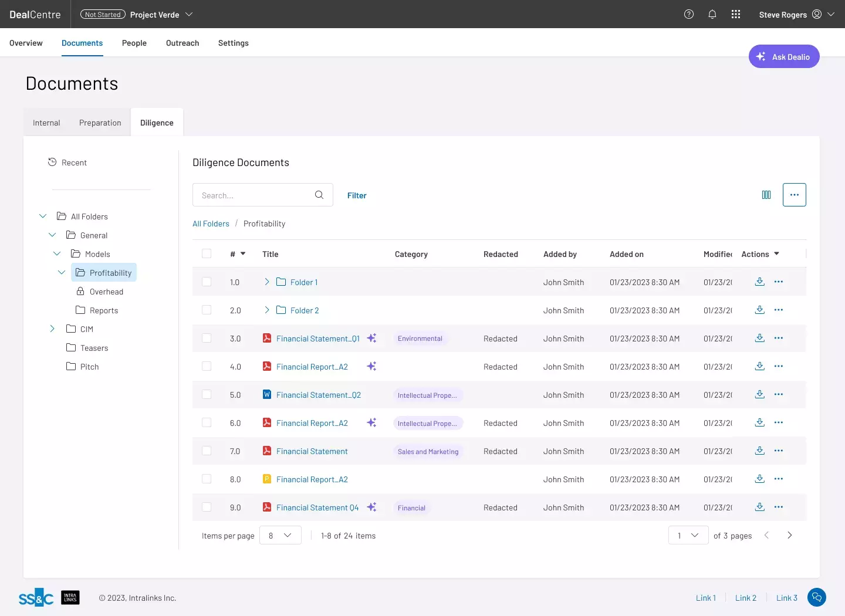Open the apps grid launcher
The width and height of the screenshot is (845, 616).
[736, 14]
